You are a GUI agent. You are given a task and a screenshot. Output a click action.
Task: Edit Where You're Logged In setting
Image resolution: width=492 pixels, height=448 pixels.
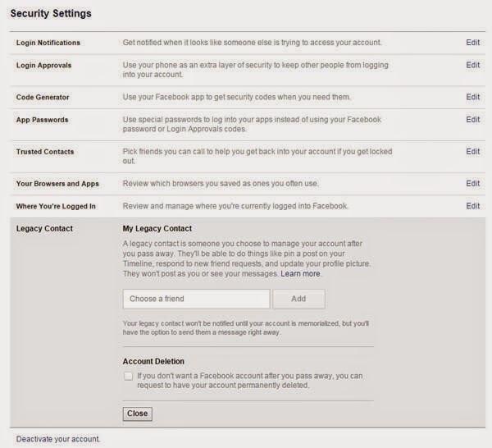point(472,206)
